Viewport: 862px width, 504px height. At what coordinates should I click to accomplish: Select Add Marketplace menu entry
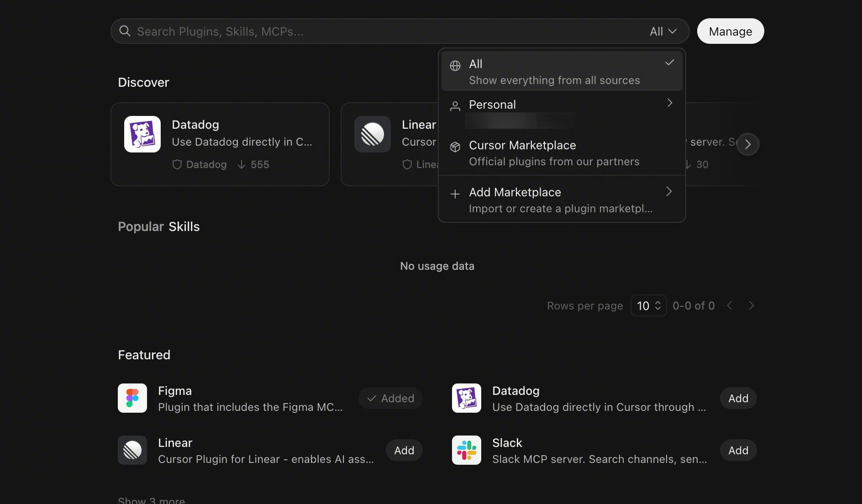[562, 199]
